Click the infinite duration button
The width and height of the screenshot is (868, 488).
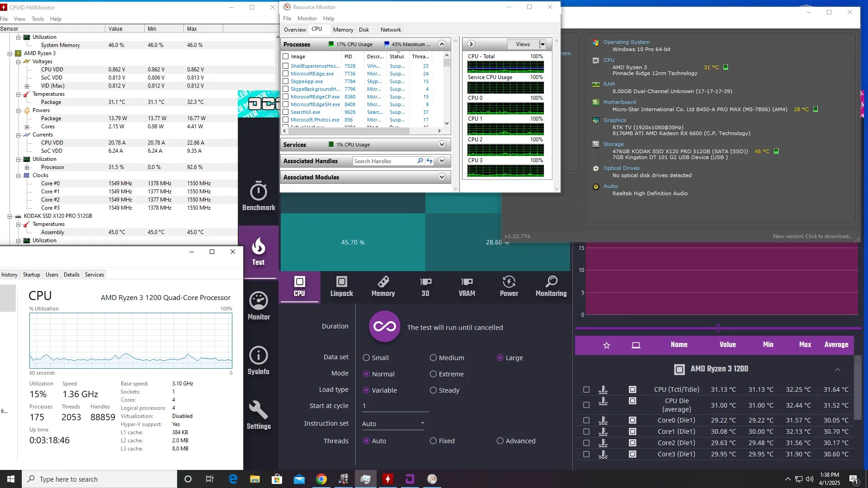385,326
